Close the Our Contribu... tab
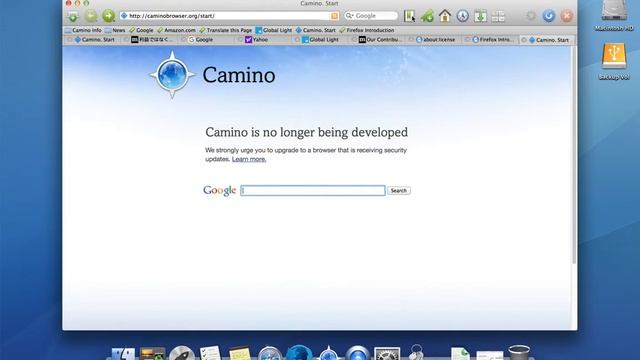 click(354, 40)
